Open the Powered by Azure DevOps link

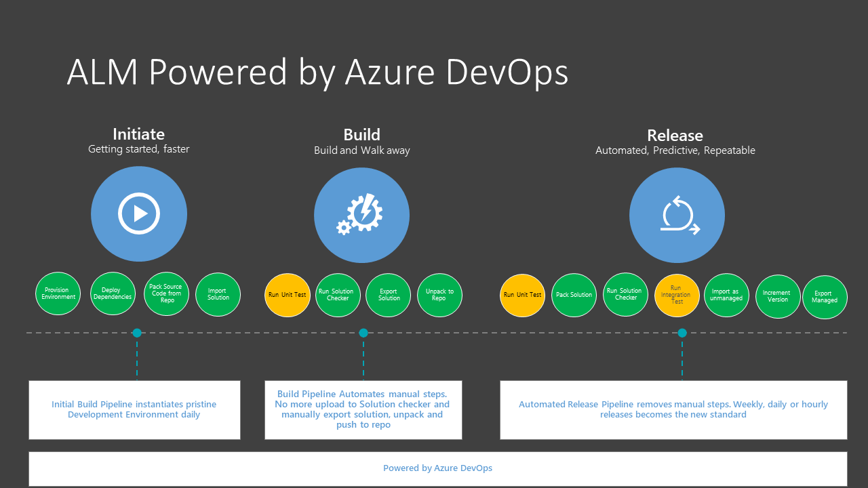pos(437,468)
